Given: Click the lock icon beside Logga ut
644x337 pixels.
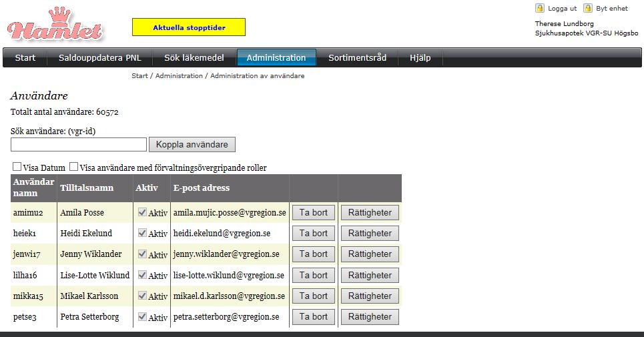Looking at the screenshot, I should pyautogui.click(x=540, y=8).
